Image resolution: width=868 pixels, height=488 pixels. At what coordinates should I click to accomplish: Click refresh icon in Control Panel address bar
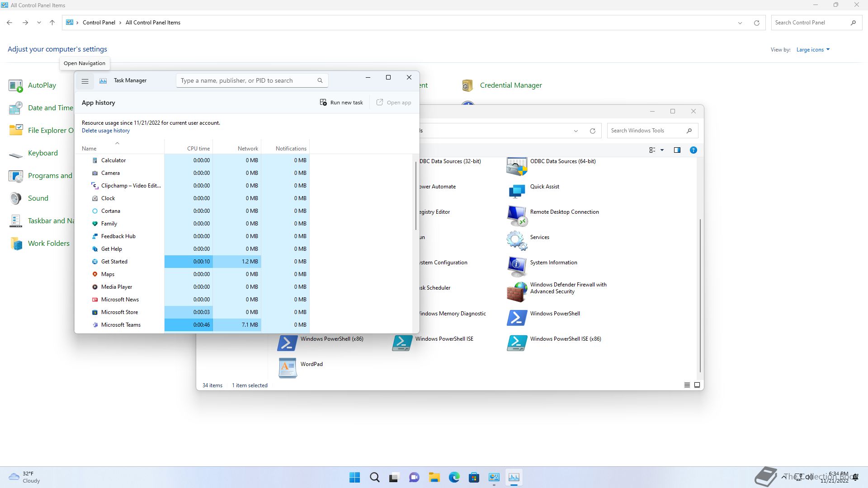pos(756,23)
